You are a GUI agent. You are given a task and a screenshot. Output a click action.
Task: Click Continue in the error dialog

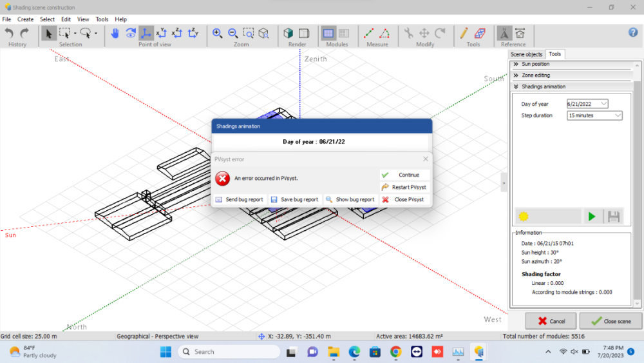pyautogui.click(x=404, y=175)
